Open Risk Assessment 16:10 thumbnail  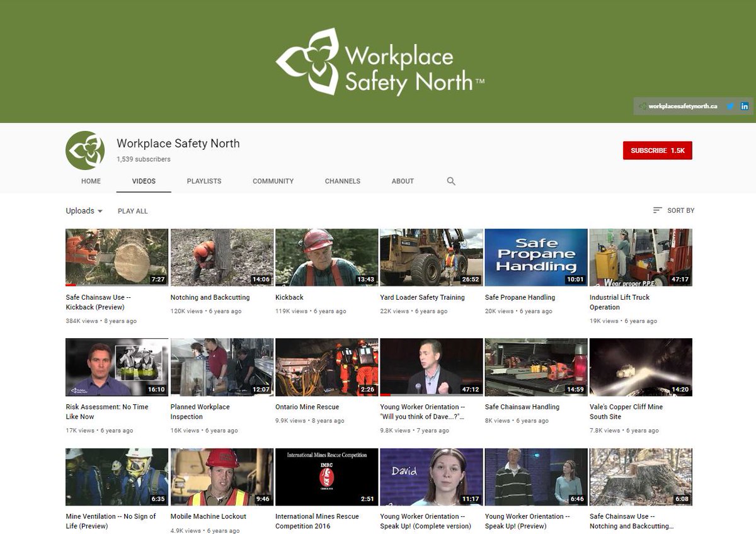pos(117,367)
